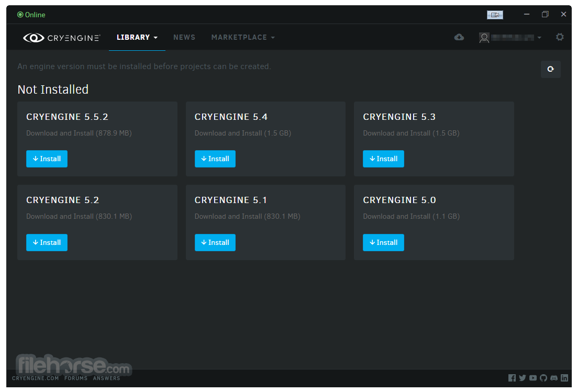Open CRYENGINE Discord icon
577x392 pixels.
click(x=554, y=378)
